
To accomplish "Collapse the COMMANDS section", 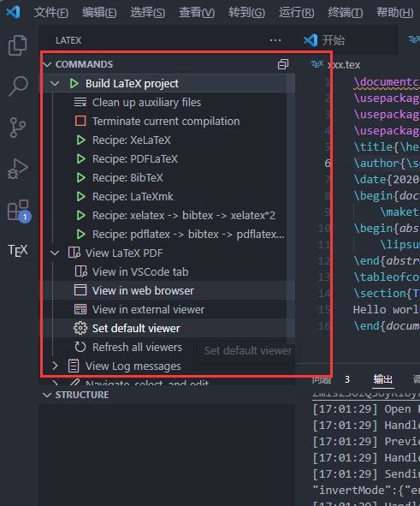I will [x=47, y=64].
